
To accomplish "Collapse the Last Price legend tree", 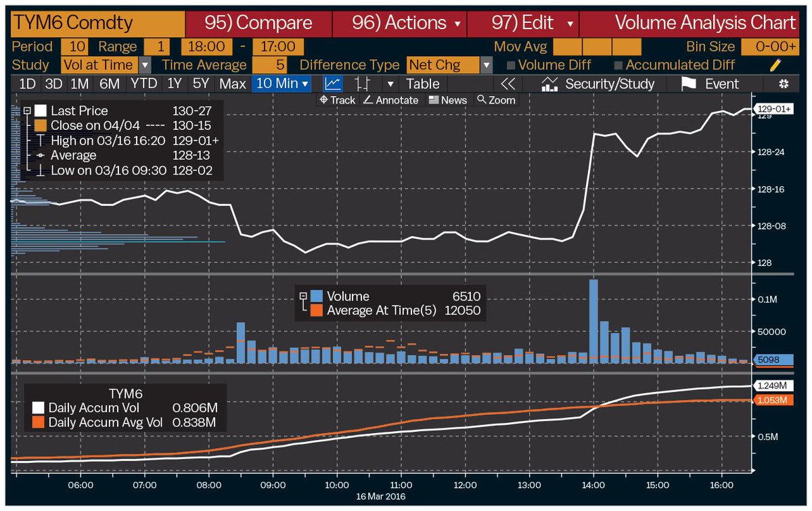I will pyautogui.click(x=27, y=111).
